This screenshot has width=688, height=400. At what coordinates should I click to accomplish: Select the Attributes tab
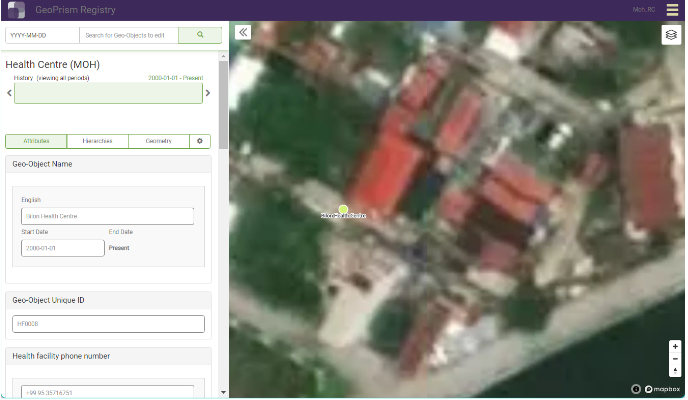(x=36, y=142)
